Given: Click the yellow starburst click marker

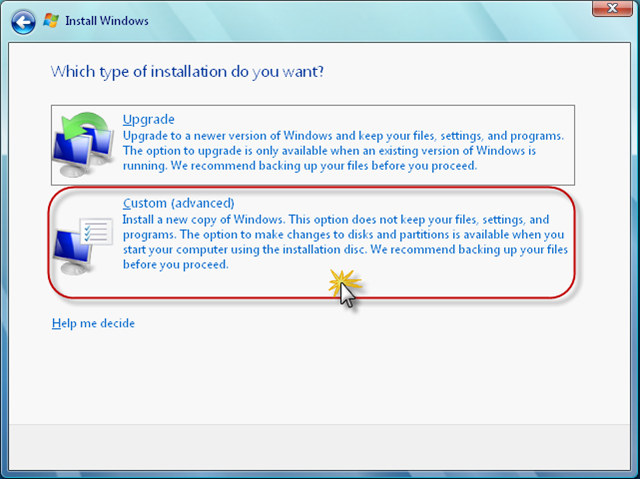Looking at the screenshot, I should (344, 283).
